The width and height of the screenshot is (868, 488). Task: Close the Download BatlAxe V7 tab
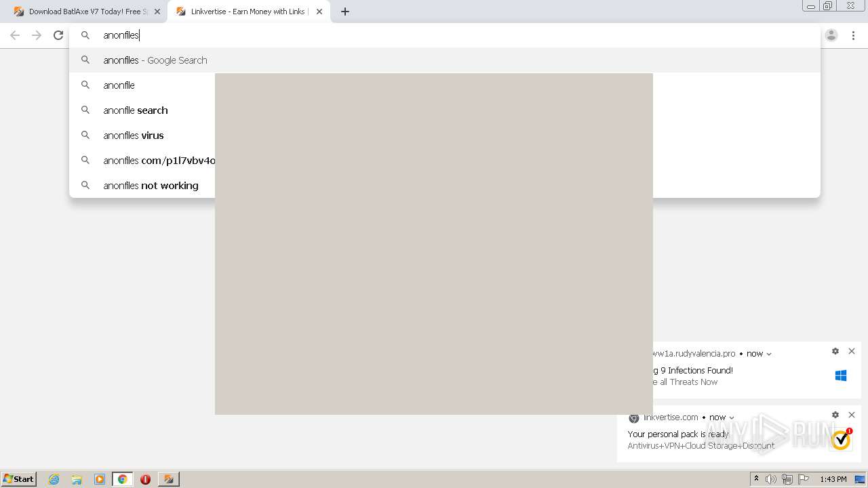click(157, 12)
